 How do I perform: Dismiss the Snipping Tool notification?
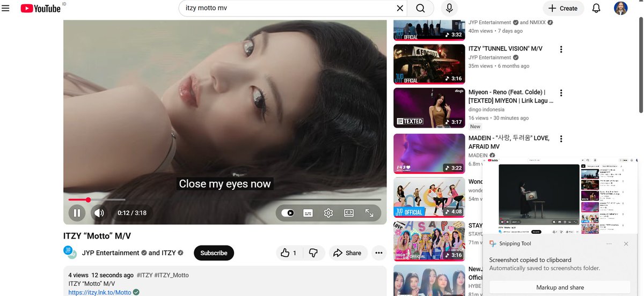click(x=626, y=243)
